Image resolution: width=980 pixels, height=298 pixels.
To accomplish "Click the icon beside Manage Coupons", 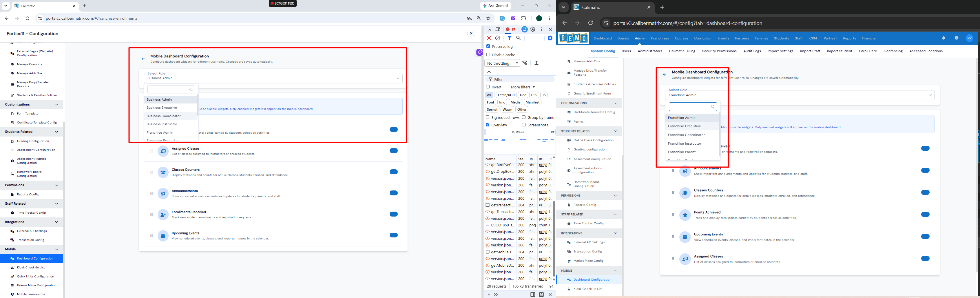I will (x=12, y=64).
